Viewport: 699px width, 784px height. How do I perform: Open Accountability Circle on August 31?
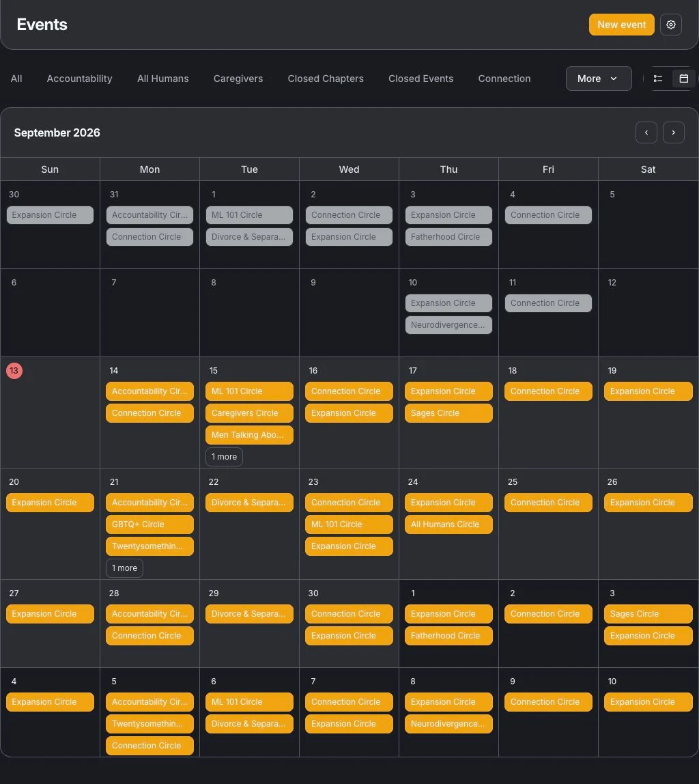149,215
